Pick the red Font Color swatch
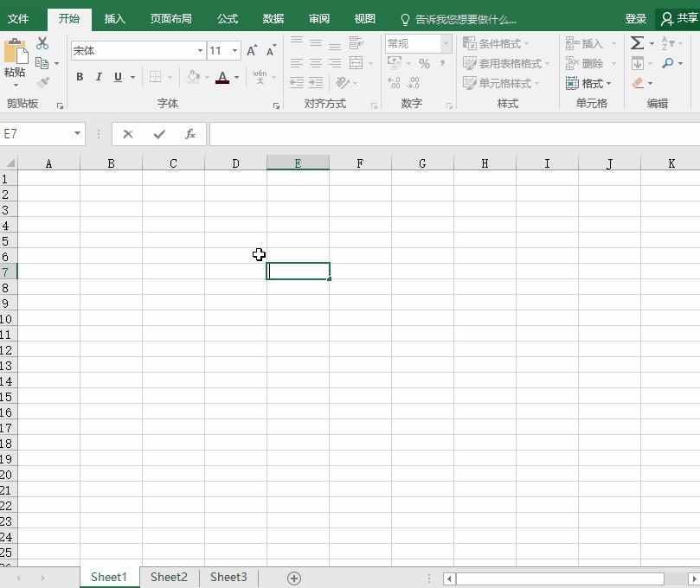 [222, 84]
